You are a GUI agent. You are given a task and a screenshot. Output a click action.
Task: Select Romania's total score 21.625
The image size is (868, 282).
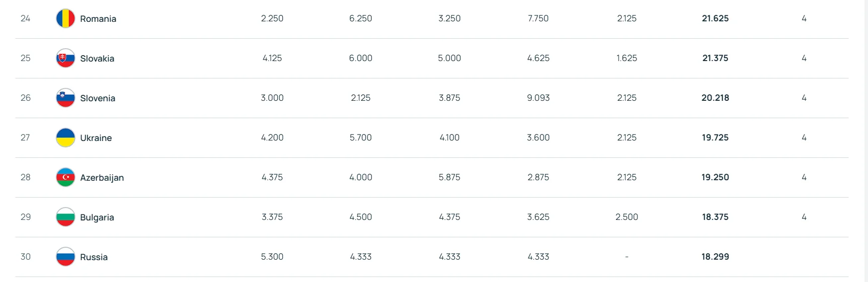(715, 18)
